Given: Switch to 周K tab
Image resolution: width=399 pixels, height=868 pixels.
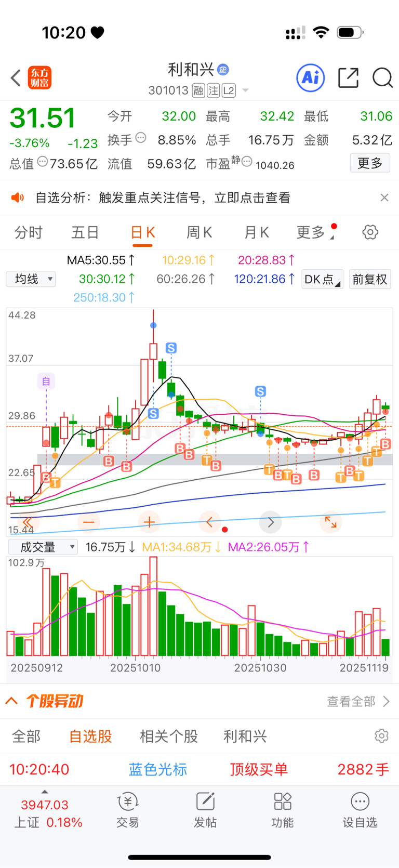Looking at the screenshot, I should [199, 232].
